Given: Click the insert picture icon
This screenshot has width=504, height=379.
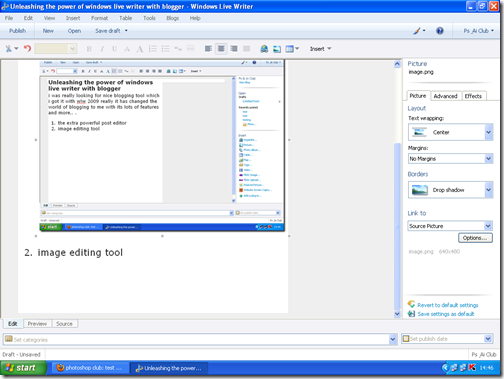Looking at the screenshot, I should [277, 49].
